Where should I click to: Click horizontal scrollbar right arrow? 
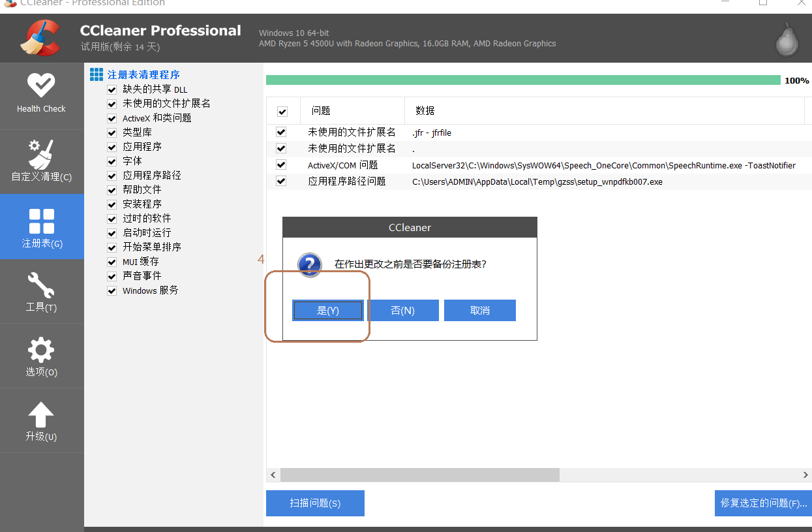[806, 475]
